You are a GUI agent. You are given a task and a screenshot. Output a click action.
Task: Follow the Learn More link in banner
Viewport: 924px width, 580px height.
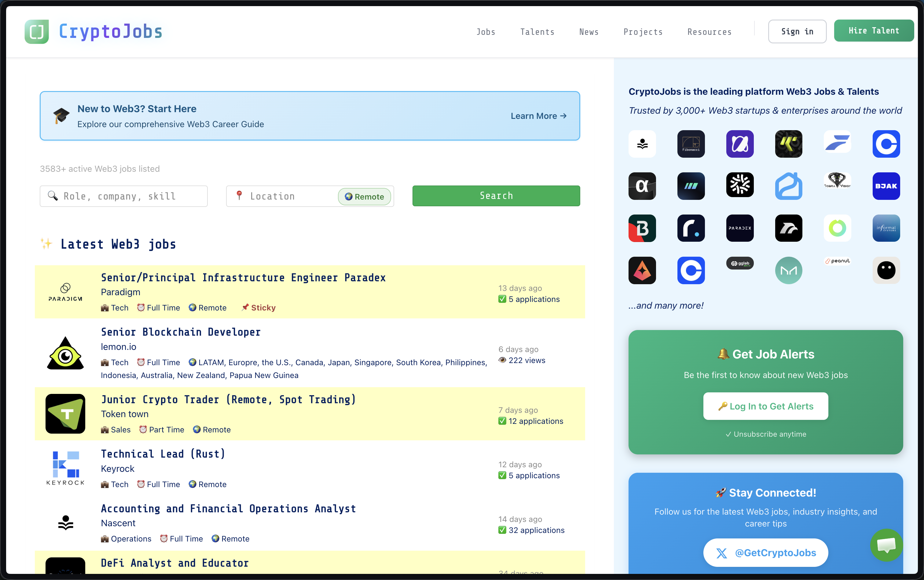(x=538, y=116)
